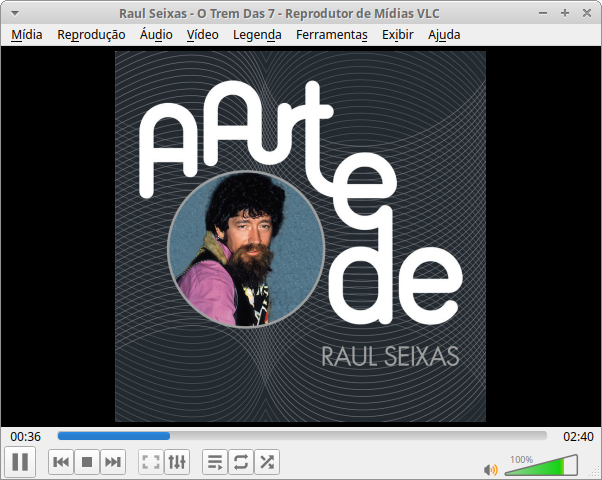Minimize the VLC window
The height and width of the screenshot is (480, 602).
tap(543, 13)
